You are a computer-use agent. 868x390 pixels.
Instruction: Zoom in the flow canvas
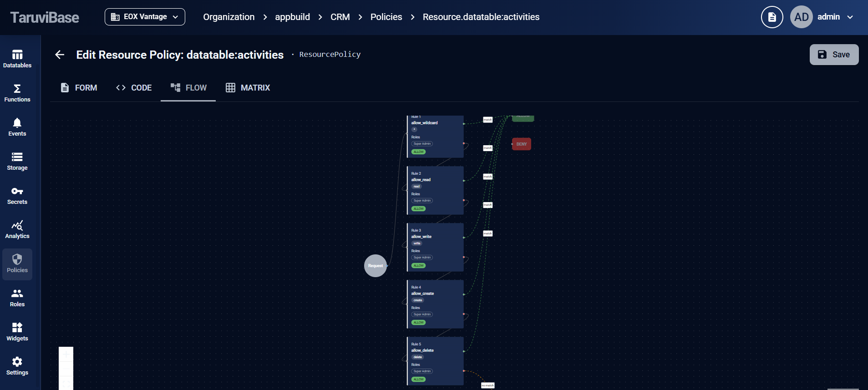[x=66, y=354]
